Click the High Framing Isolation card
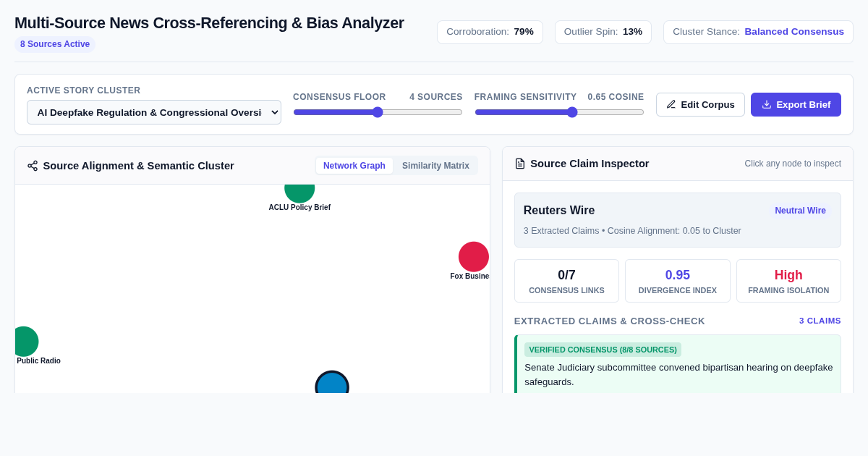The height and width of the screenshot is (456, 868). [x=788, y=281]
